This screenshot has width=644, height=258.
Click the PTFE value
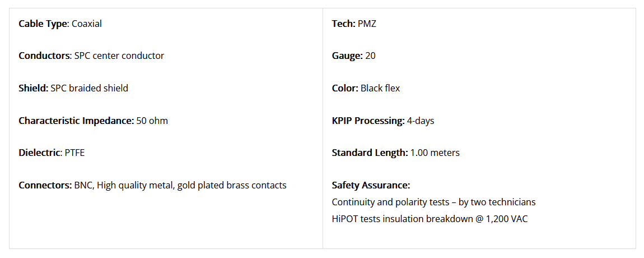(x=74, y=153)
